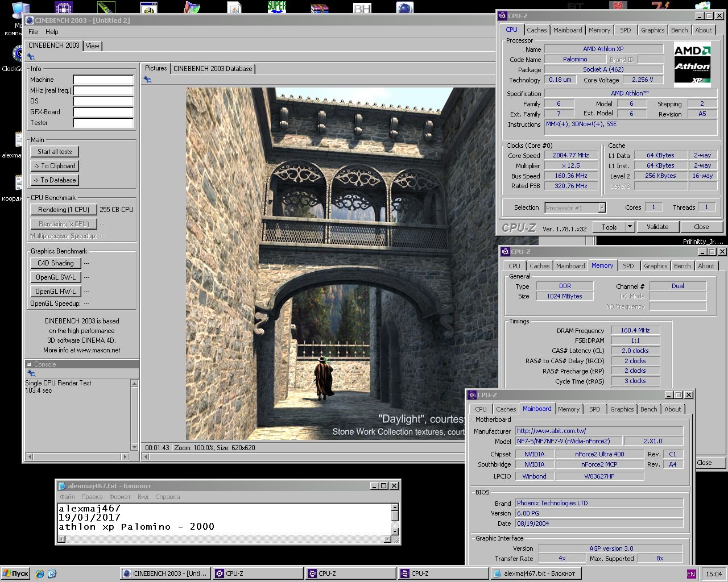Image resolution: width=728 pixels, height=582 pixels.
Task: Click the To Database button
Action: click(55, 180)
